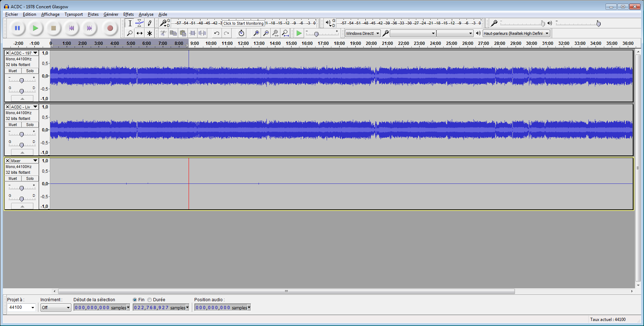Click the Silence audio icon
The image size is (644, 326).
(202, 33)
